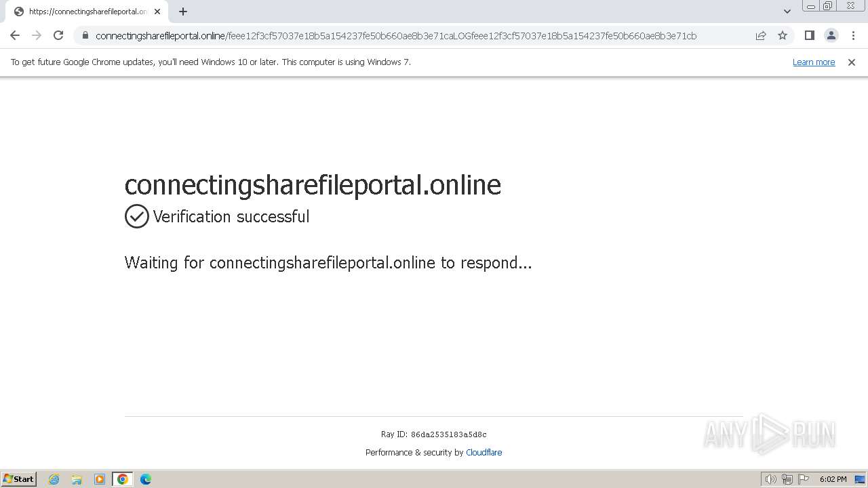Open Chrome side panel
Image resolution: width=868 pixels, height=488 pixels.
click(x=809, y=35)
